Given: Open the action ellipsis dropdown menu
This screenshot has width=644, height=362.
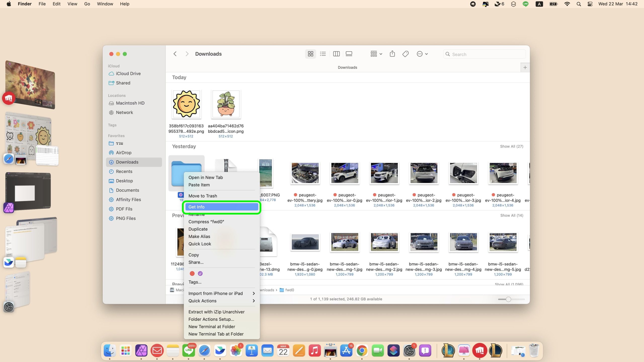Looking at the screenshot, I should 422,54.
